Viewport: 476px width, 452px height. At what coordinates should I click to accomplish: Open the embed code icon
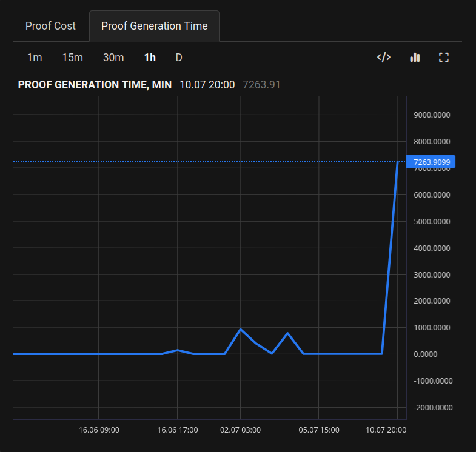click(384, 58)
